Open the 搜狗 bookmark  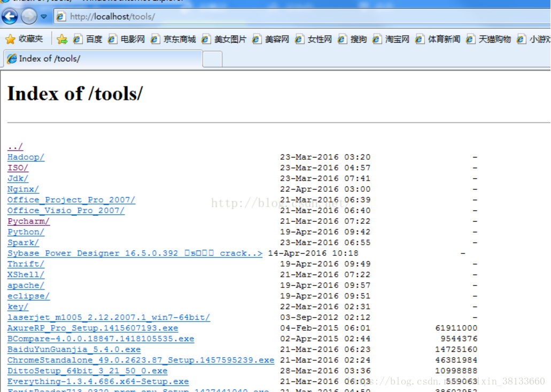coord(352,39)
